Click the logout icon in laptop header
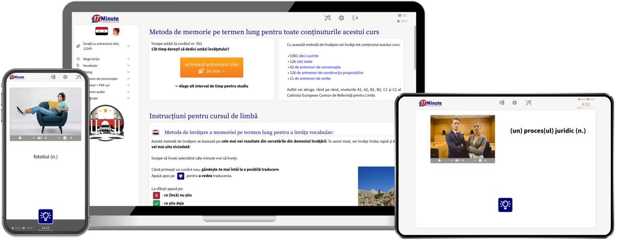This screenshot has height=245, width=644. click(355, 18)
